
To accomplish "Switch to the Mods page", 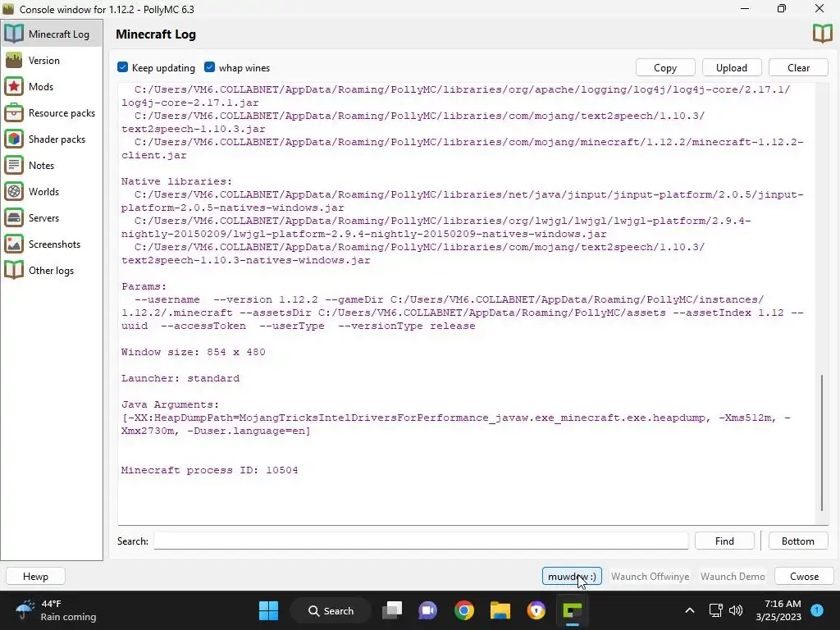I will [x=52, y=86].
